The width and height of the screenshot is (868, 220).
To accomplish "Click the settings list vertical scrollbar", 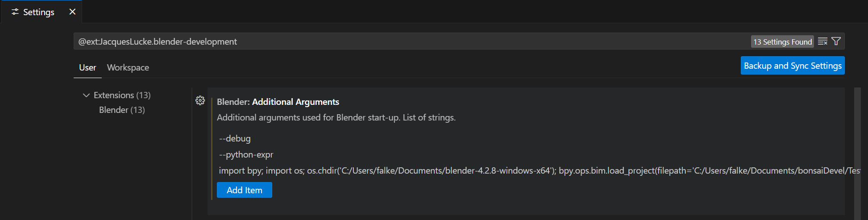I will [857, 154].
